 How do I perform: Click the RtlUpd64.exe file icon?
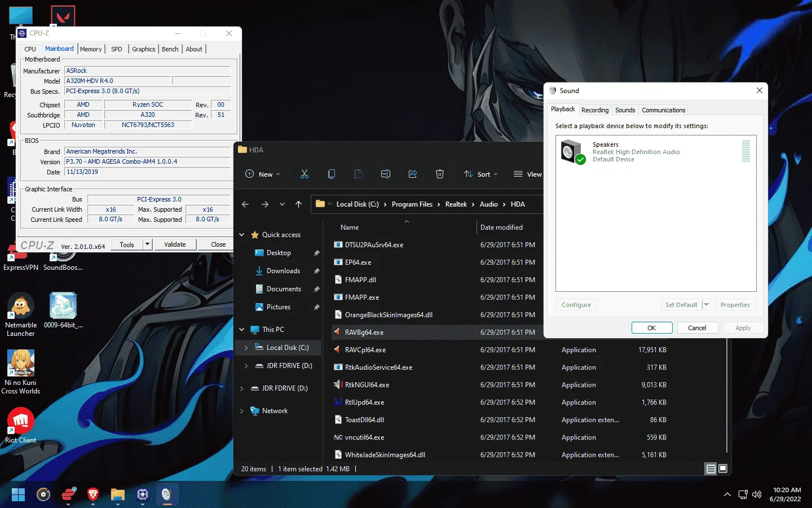tap(338, 402)
